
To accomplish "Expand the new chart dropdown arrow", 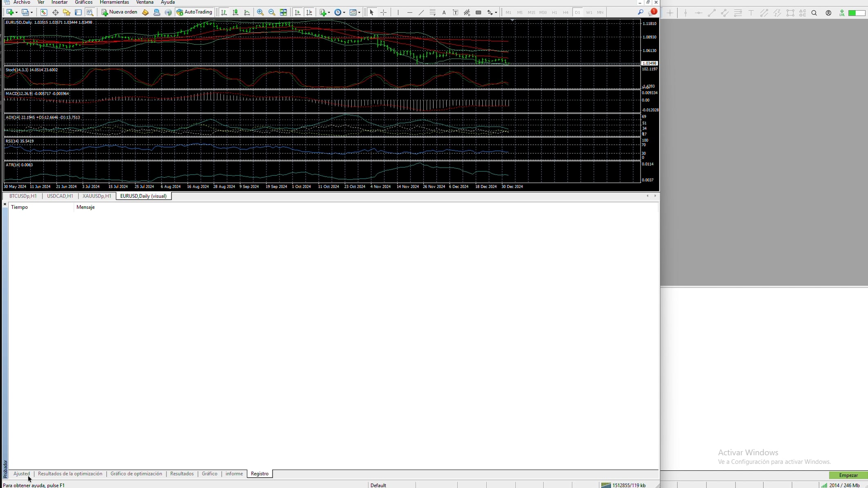I will tap(16, 12).
